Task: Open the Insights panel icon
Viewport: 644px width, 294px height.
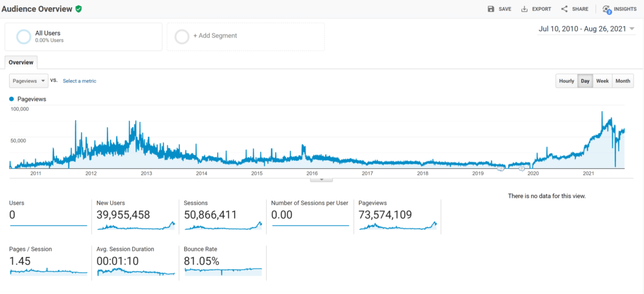Action: [606, 9]
